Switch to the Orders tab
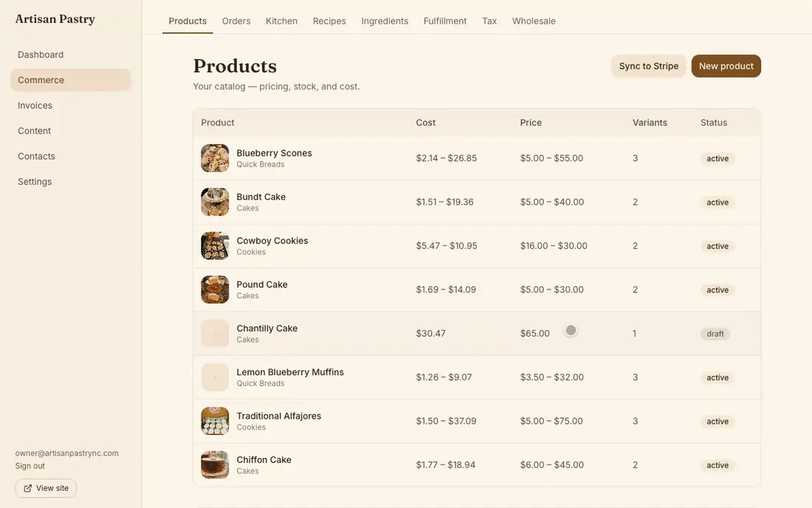The width and height of the screenshot is (812, 508). click(236, 21)
